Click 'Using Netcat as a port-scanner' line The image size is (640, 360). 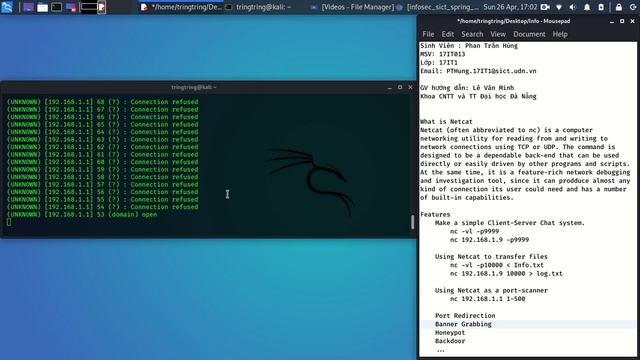(x=491, y=290)
